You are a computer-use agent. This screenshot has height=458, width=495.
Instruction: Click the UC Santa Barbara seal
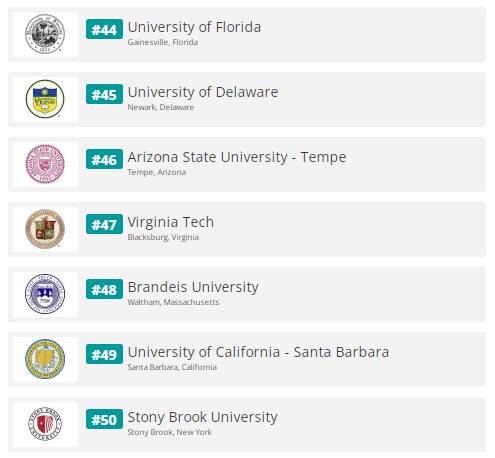tap(45, 359)
